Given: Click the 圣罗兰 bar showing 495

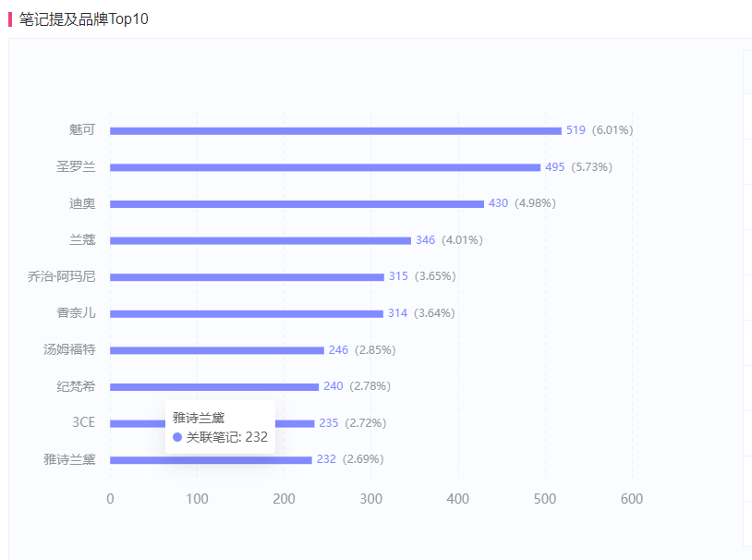Looking at the screenshot, I should [x=325, y=167].
